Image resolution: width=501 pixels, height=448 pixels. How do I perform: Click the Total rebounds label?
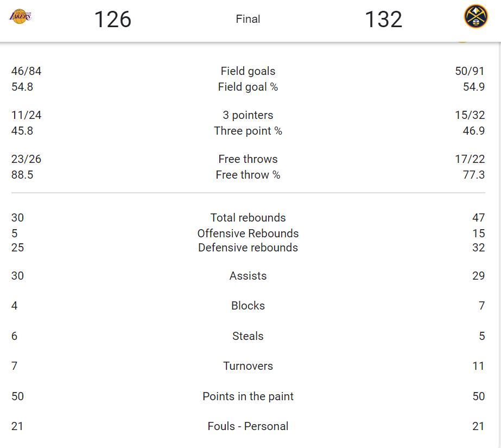pyautogui.click(x=248, y=218)
